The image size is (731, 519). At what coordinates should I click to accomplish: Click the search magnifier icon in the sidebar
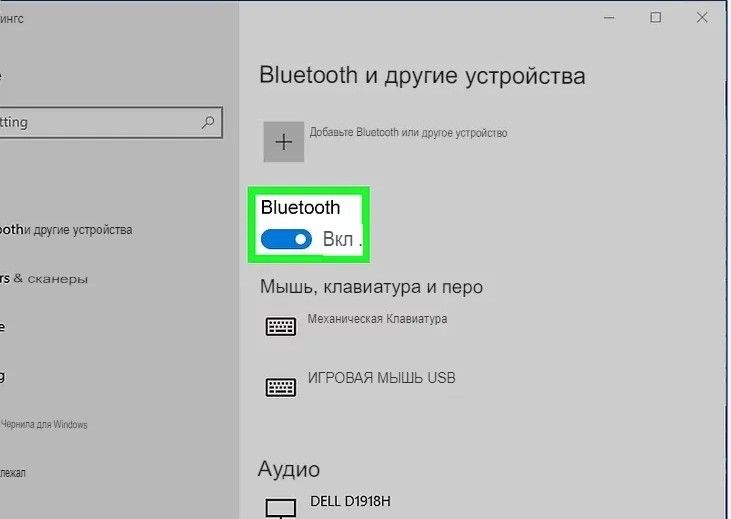point(208,122)
